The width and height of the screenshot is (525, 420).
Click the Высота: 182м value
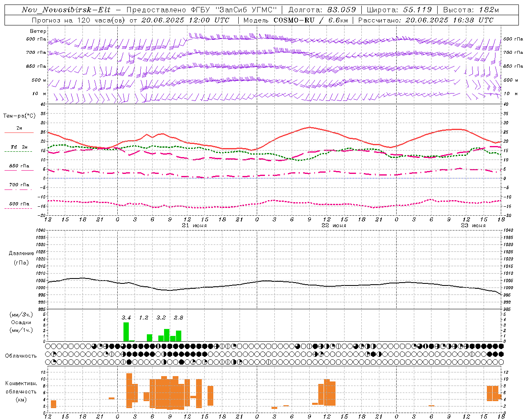click(x=471, y=10)
